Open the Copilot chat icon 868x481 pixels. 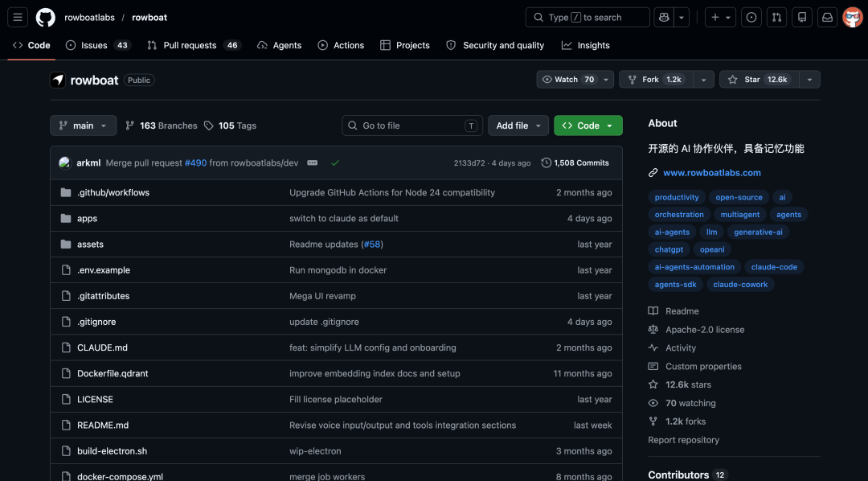664,17
